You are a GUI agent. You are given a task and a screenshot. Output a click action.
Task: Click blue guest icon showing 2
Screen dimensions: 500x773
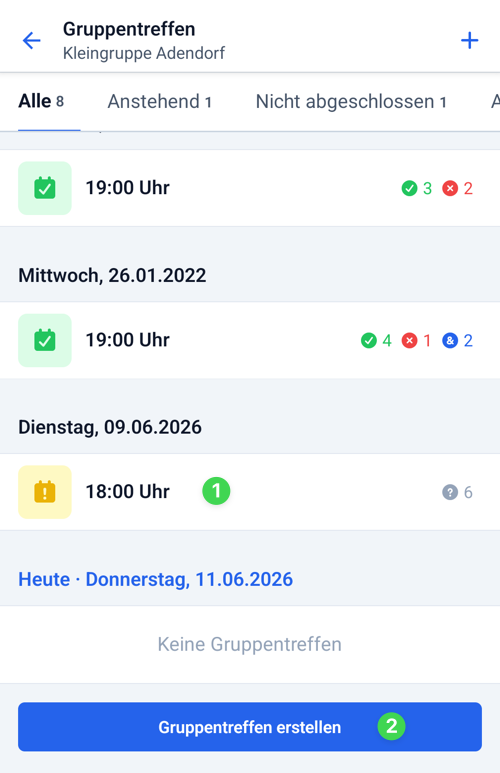(450, 340)
